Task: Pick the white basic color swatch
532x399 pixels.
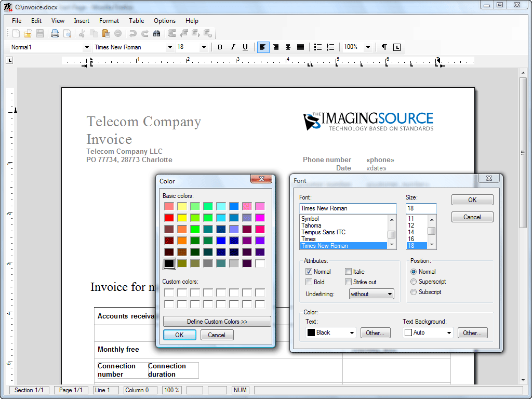Action: [260, 263]
